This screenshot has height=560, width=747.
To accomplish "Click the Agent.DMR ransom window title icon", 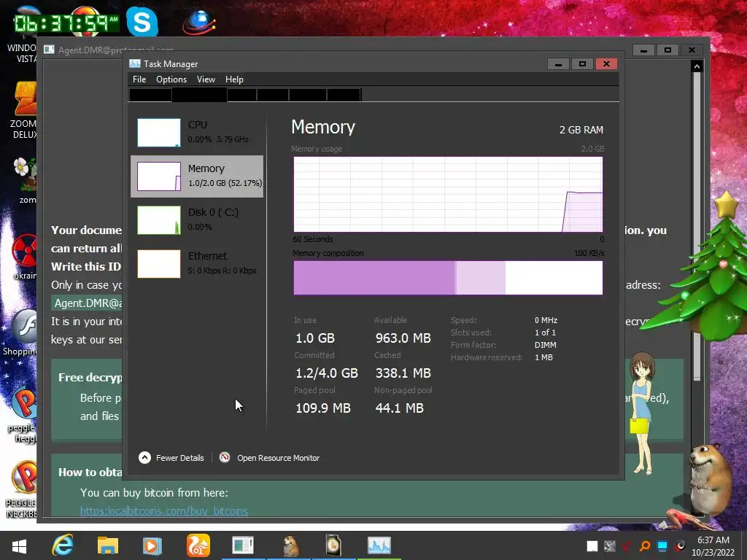I will (49, 50).
